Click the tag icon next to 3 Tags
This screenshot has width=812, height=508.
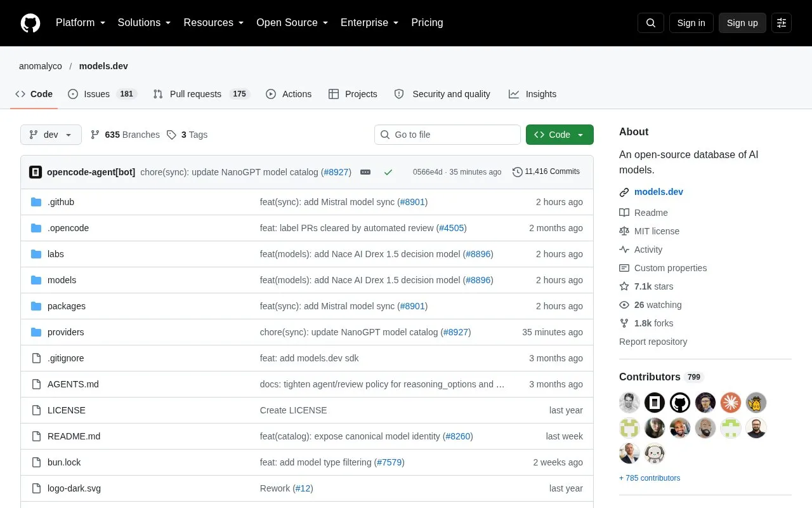click(171, 135)
